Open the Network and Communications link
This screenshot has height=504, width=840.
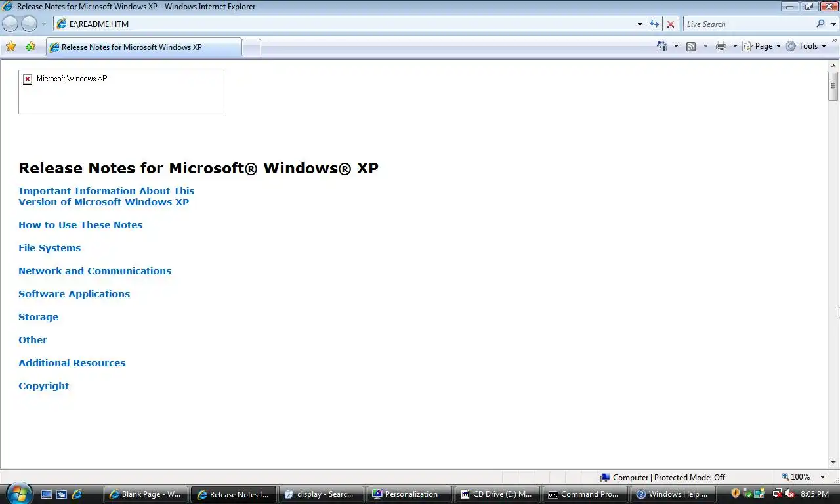(x=94, y=271)
